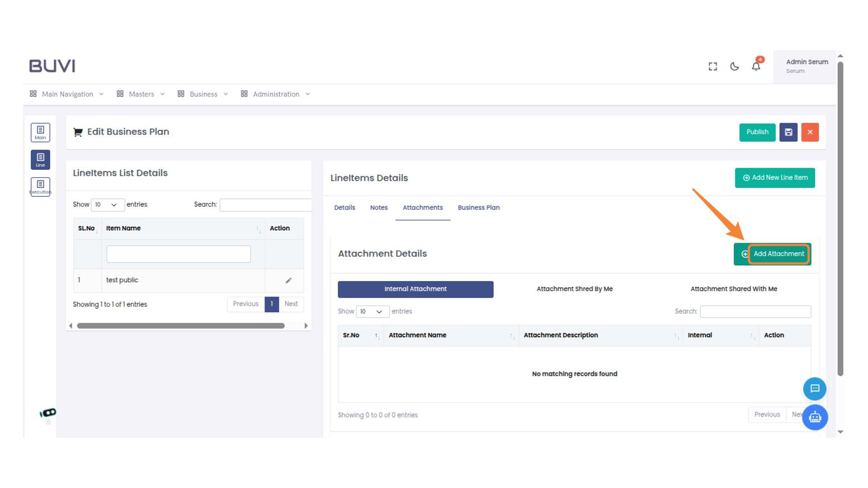Select the Main sidebar icon

point(40,132)
